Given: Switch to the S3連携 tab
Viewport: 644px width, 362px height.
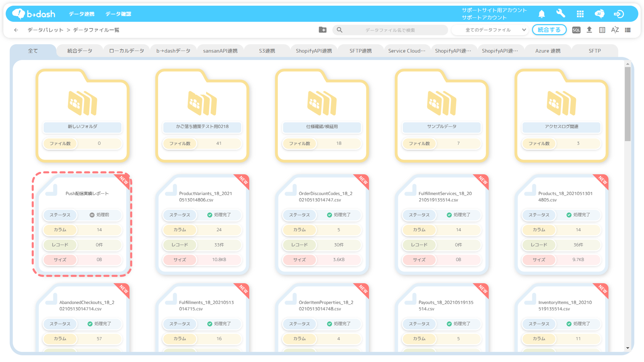Looking at the screenshot, I should pos(267,51).
